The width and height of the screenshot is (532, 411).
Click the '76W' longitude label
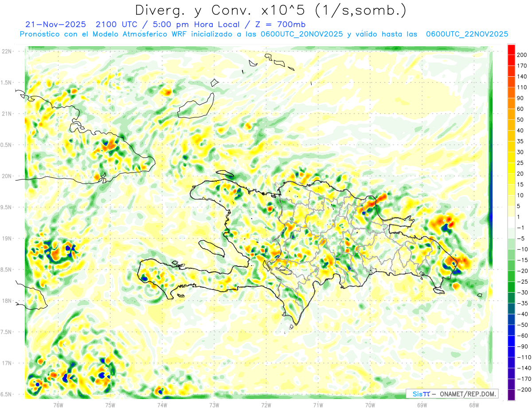pyautogui.click(x=58, y=405)
